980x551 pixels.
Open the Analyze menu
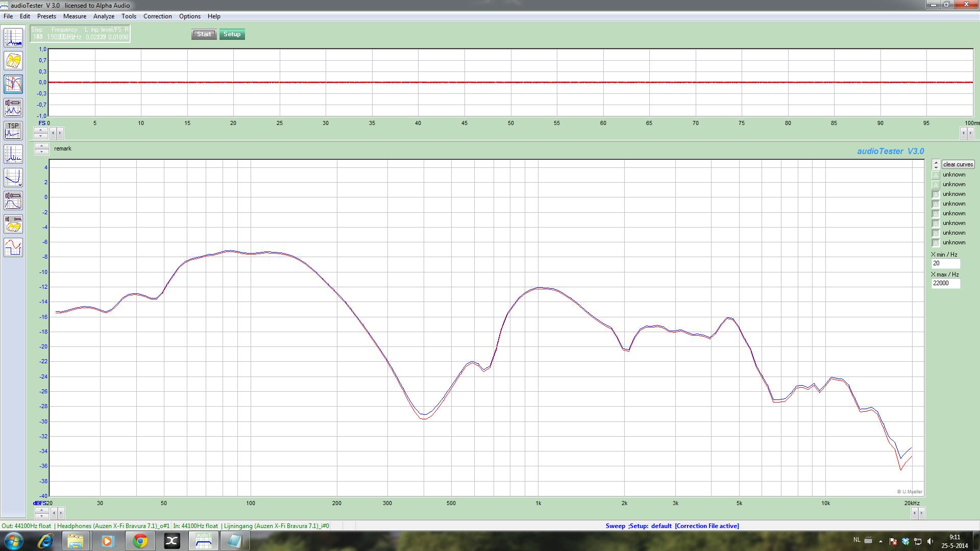pos(104,16)
